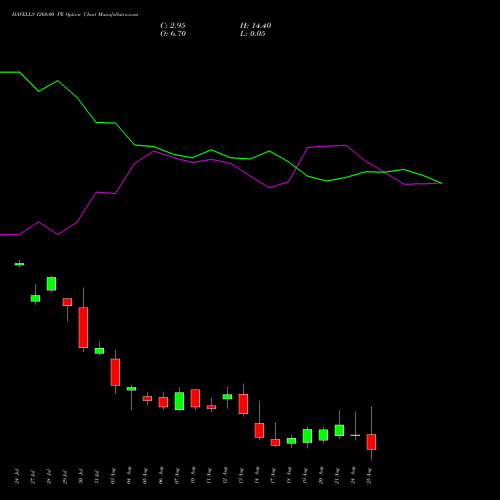Click the red candle for 13 Aug

(x=243, y=404)
